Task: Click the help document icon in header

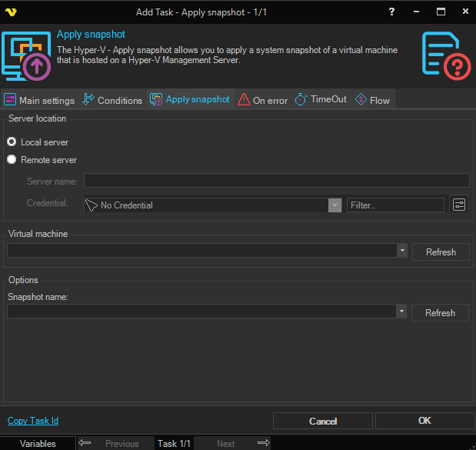Action: click(x=446, y=56)
